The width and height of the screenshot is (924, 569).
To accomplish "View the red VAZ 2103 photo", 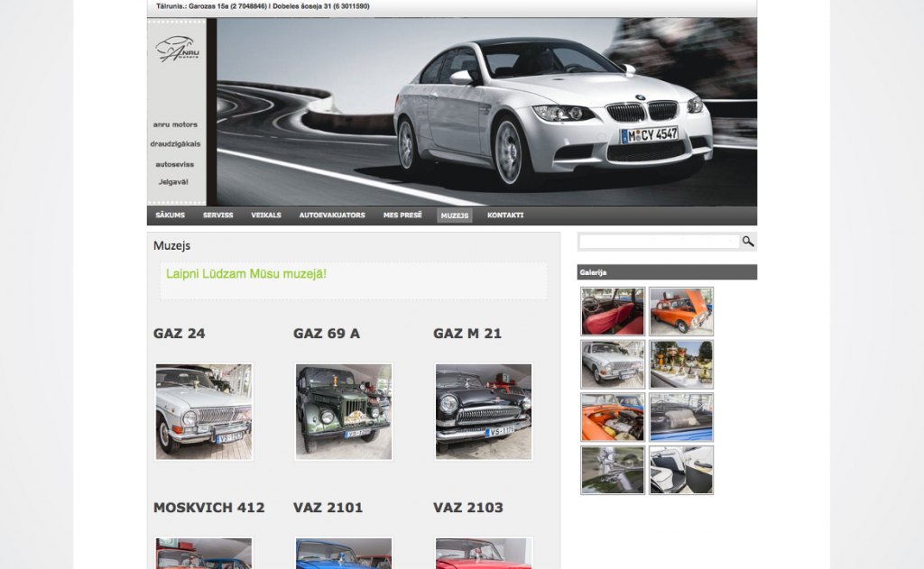I will 484,553.
